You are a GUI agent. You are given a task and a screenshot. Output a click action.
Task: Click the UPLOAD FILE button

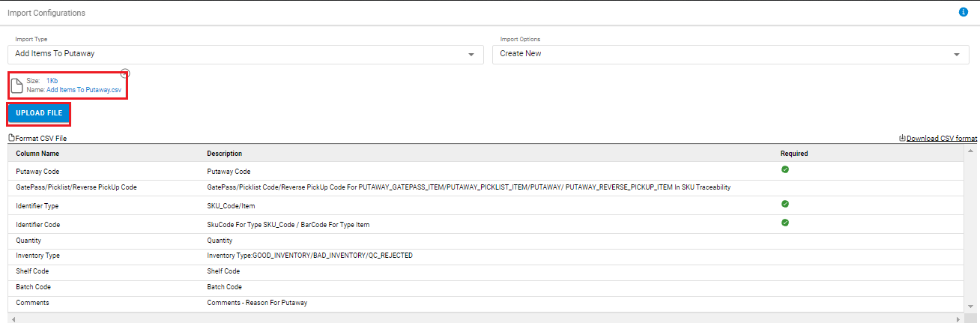tap(39, 113)
